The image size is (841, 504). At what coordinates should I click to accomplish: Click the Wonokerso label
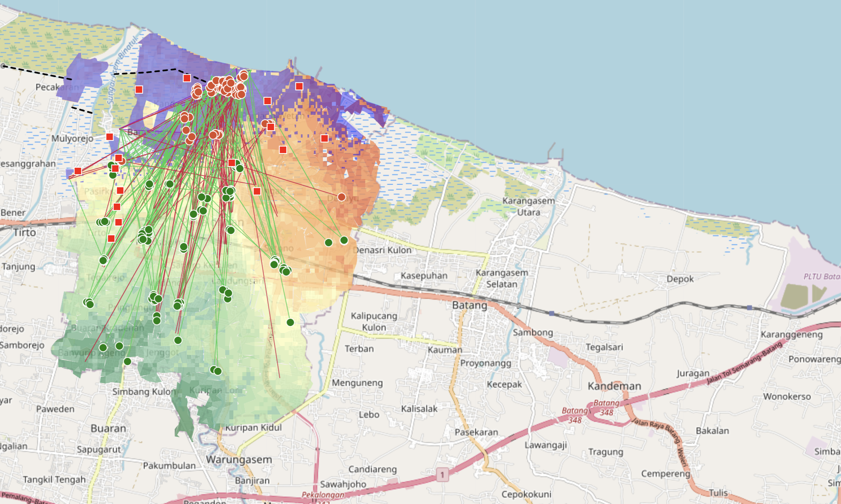[x=787, y=397]
